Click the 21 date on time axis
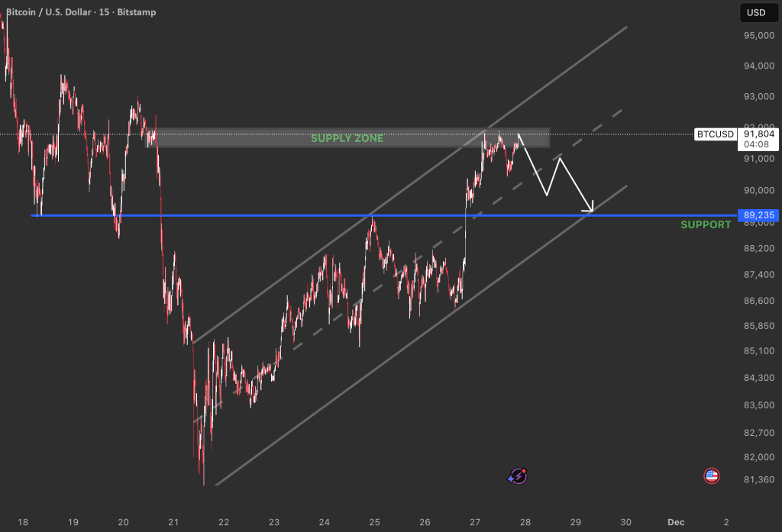This screenshot has height=532, width=782. pos(173,522)
